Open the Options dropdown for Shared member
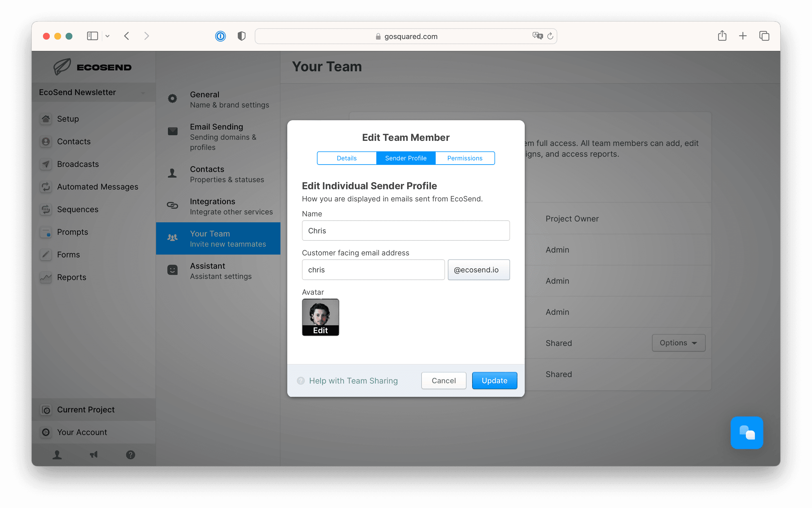 678,343
